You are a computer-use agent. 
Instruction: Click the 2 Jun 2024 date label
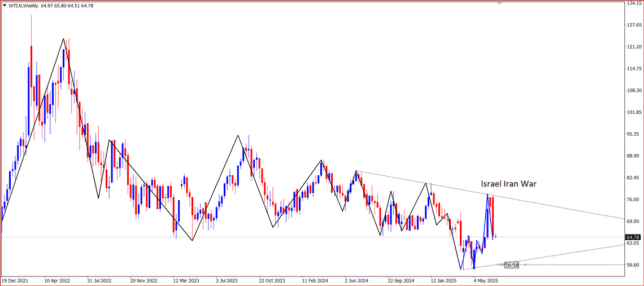click(x=358, y=280)
